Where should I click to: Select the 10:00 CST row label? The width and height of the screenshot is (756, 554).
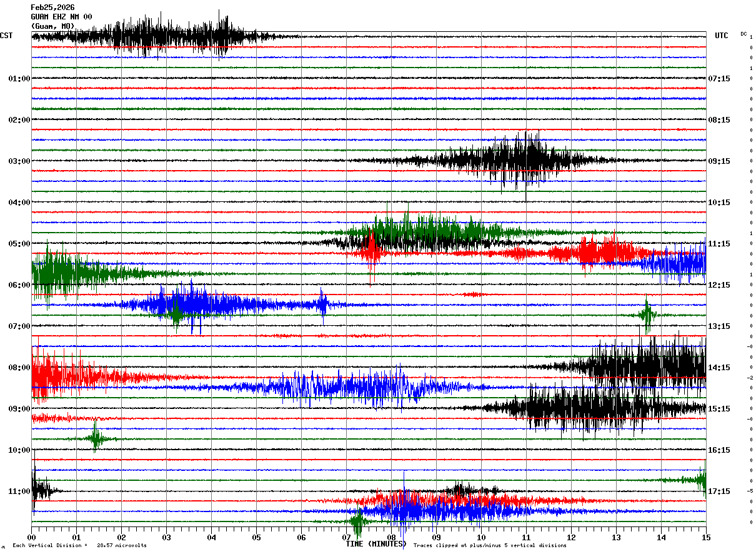point(19,450)
